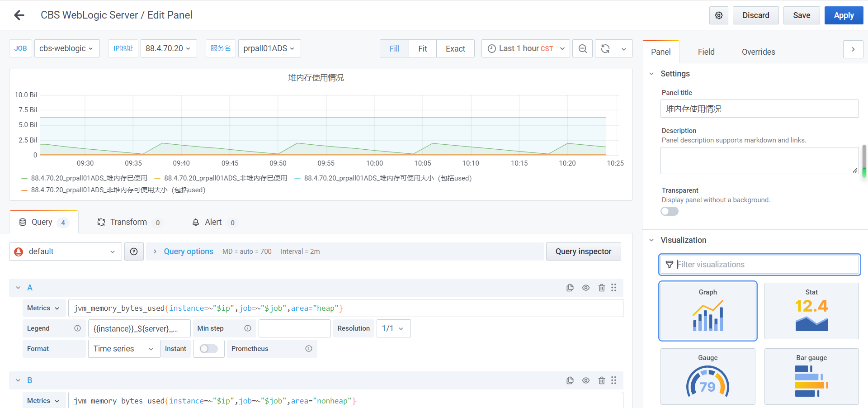This screenshot has height=408, width=868.
Task: Click the zoom out time range icon
Action: pos(583,48)
